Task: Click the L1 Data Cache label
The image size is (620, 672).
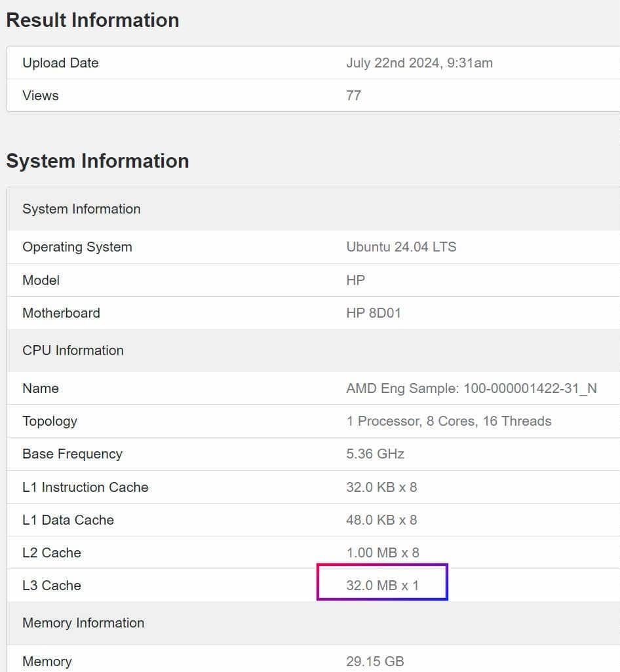Action: click(x=68, y=520)
